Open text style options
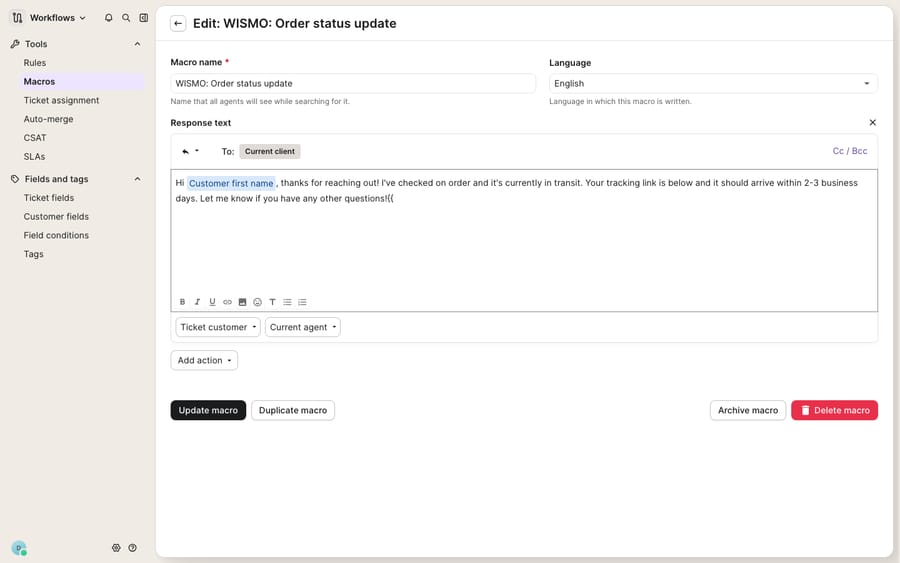Screen dimensions: 900x563 pos(273,302)
